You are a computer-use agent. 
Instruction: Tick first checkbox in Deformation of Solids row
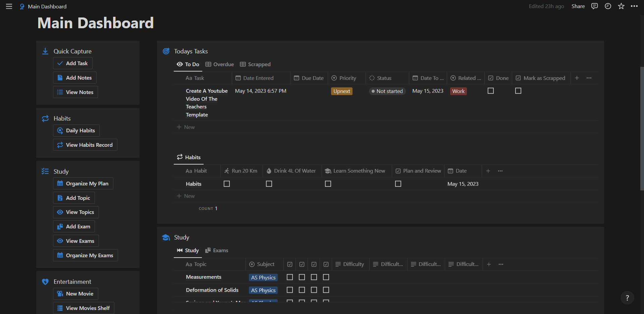coord(290,290)
